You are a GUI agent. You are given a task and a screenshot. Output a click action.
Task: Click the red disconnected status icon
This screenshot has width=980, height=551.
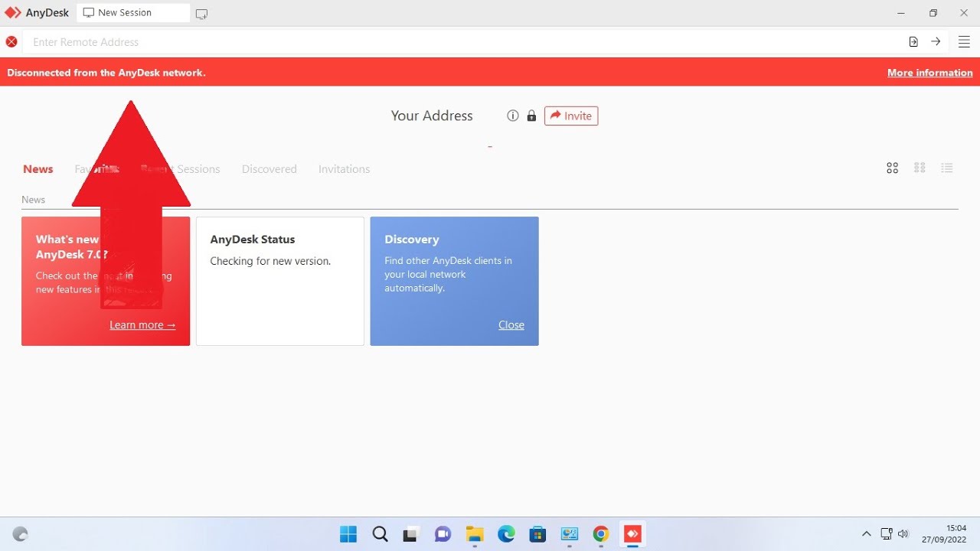pyautogui.click(x=11, y=42)
